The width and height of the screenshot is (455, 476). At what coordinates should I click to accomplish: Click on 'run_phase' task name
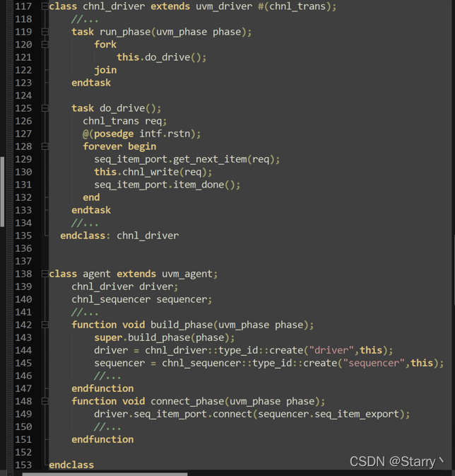(x=125, y=32)
